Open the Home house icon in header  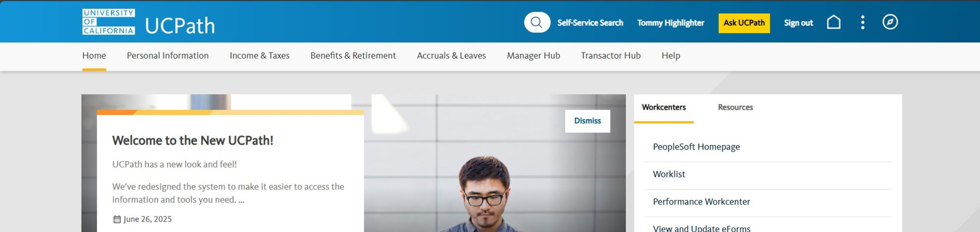pyautogui.click(x=834, y=22)
